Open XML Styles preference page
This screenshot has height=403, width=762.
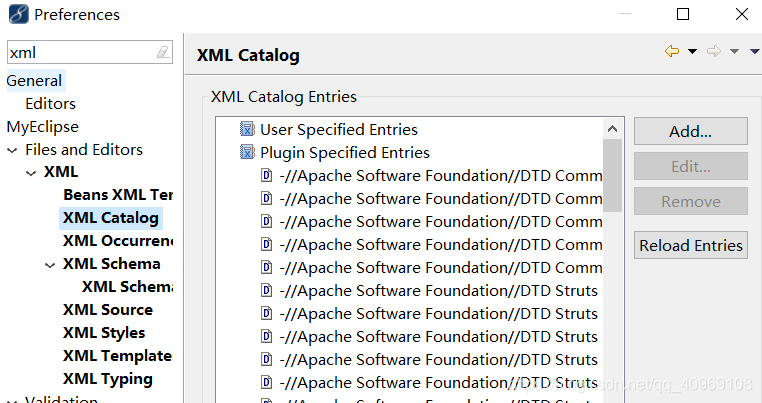point(104,333)
